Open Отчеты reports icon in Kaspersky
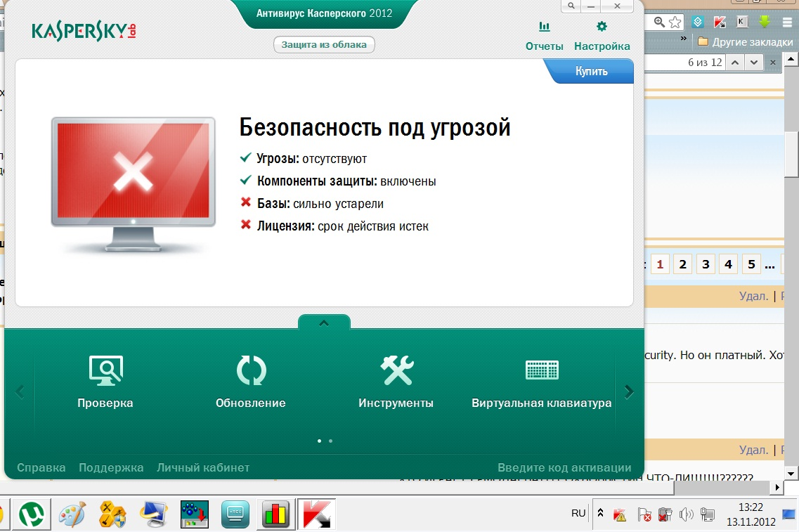The width and height of the screenshot is (799, 532). point(544,27)
